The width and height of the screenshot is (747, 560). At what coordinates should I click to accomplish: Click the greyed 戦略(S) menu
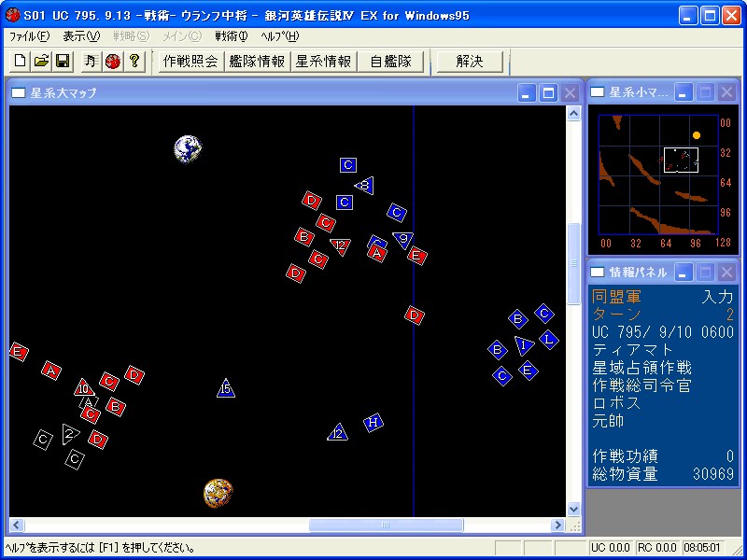(x=132, y=36)
